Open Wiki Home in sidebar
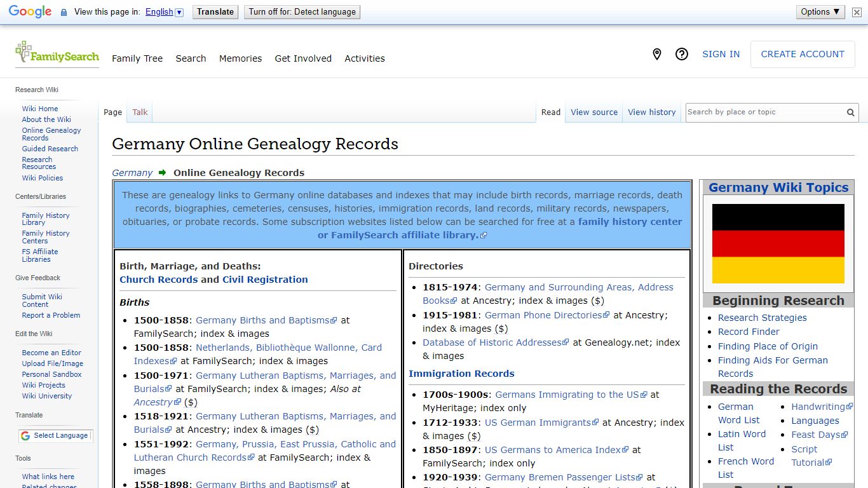Viewport: 868px width, 488px height. coord(40,109)
